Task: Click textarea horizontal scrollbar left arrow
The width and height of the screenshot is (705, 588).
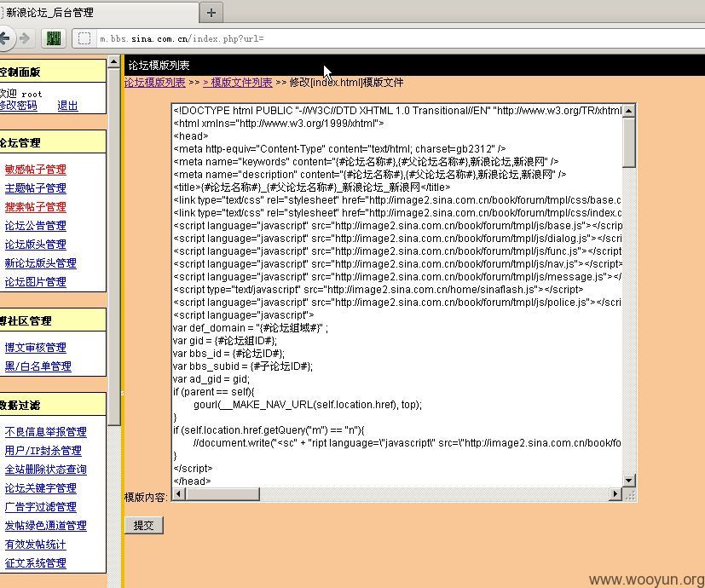Action: [x=178, y=494]
